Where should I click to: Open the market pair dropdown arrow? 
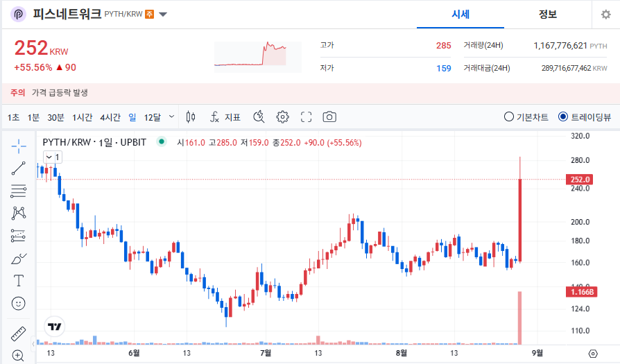163,15
